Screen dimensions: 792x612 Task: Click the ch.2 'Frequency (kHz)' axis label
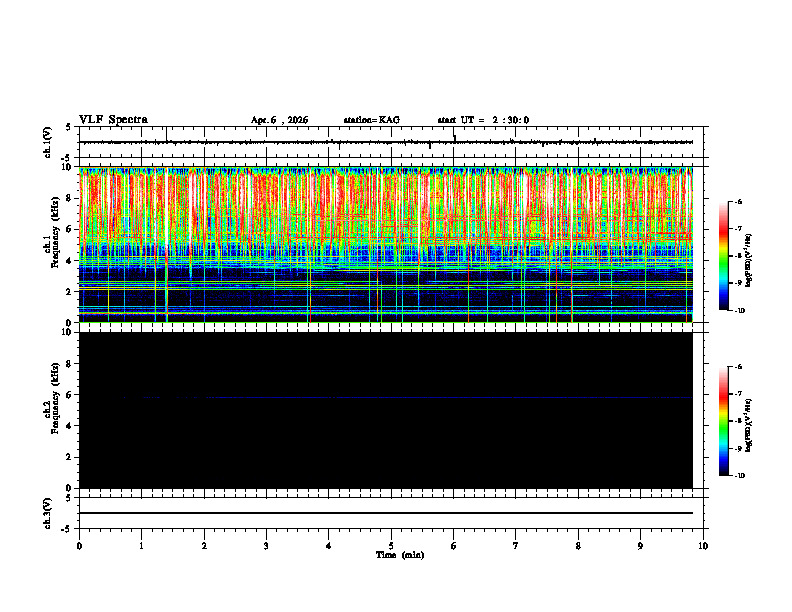pyautogui.click(x=56, y=398)
